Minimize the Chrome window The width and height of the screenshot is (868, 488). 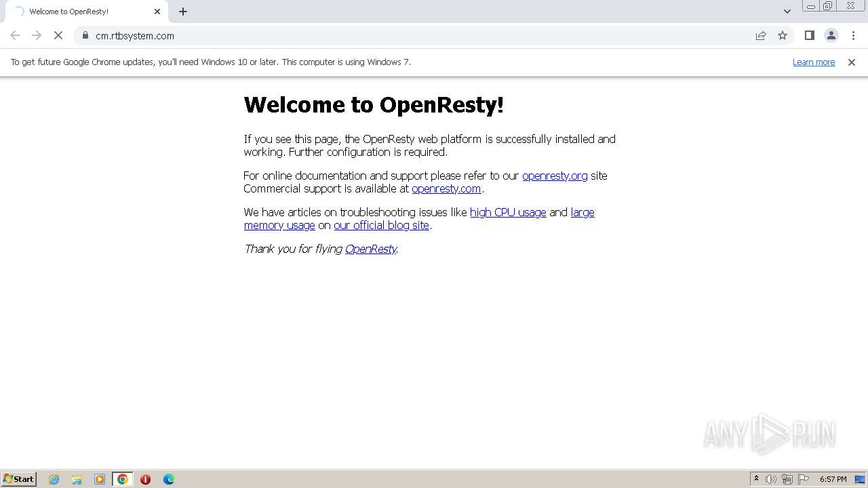coord(810,6)
